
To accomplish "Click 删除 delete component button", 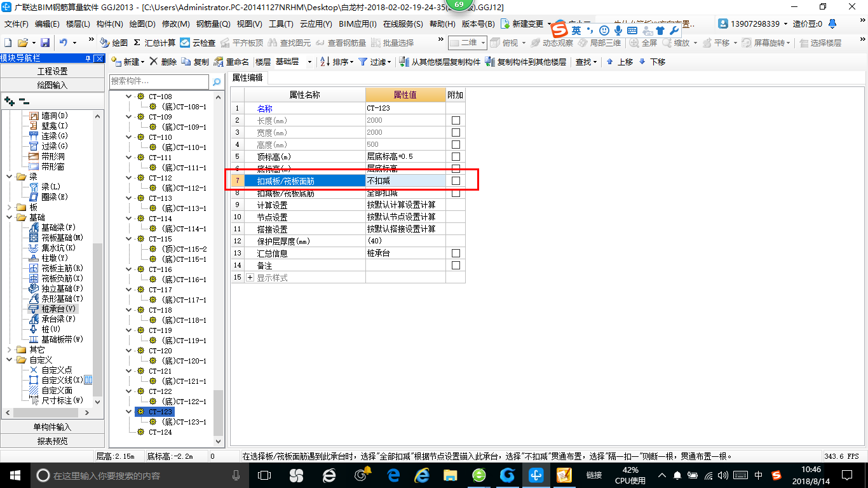I will (163, 62).
